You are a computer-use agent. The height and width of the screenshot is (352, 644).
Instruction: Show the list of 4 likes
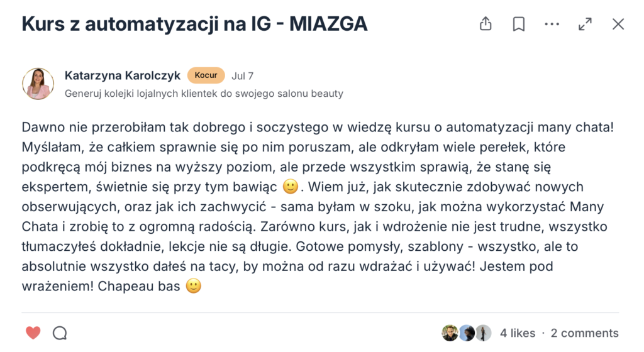click(x=518, y=333)
